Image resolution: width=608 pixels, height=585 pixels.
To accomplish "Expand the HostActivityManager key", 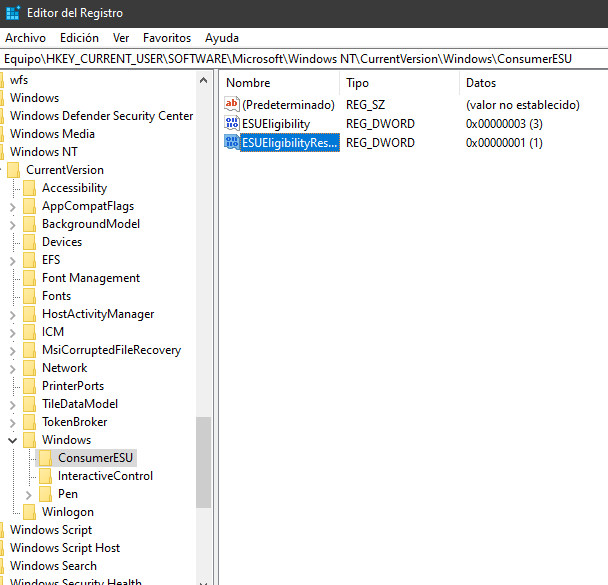I will pyautogui.click(x=13, y=314).
